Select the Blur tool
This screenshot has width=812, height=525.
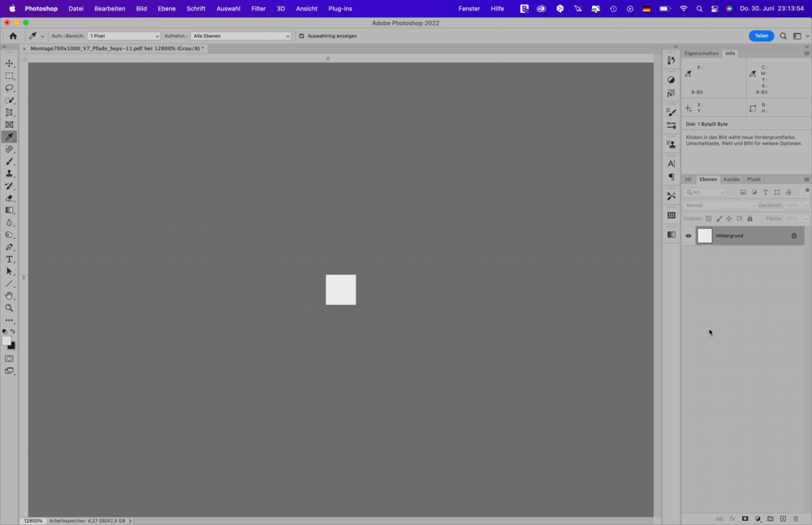point(9,223)
